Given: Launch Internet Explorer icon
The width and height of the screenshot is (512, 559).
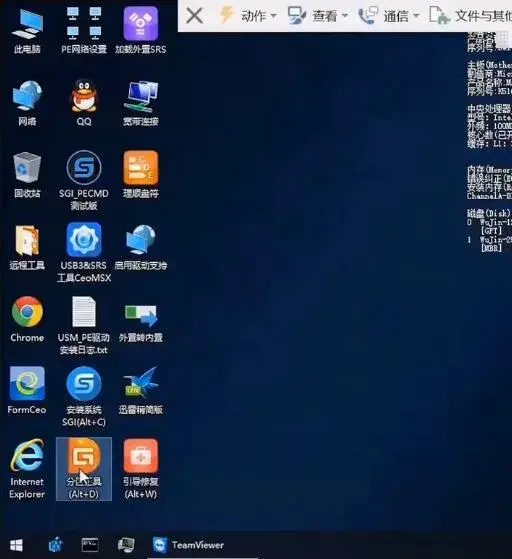Looking at the screenshot, I should click(x=27, y=469).
